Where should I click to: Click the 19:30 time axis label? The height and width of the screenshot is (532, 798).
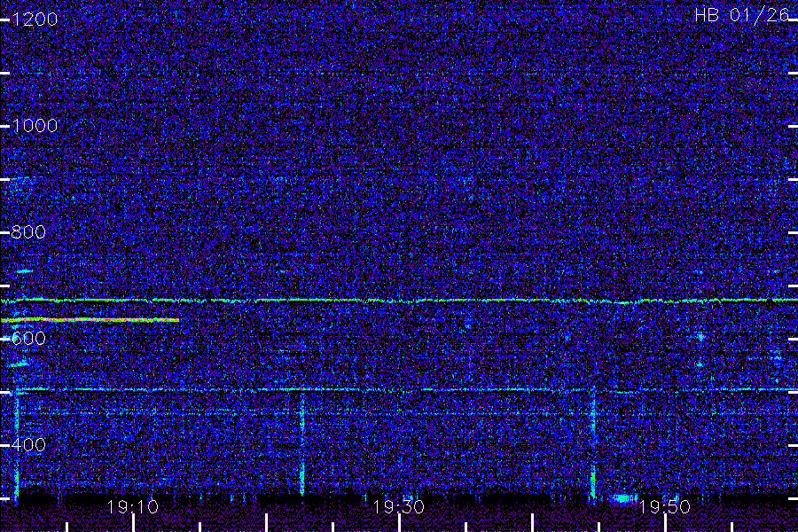tap(398, 507)
